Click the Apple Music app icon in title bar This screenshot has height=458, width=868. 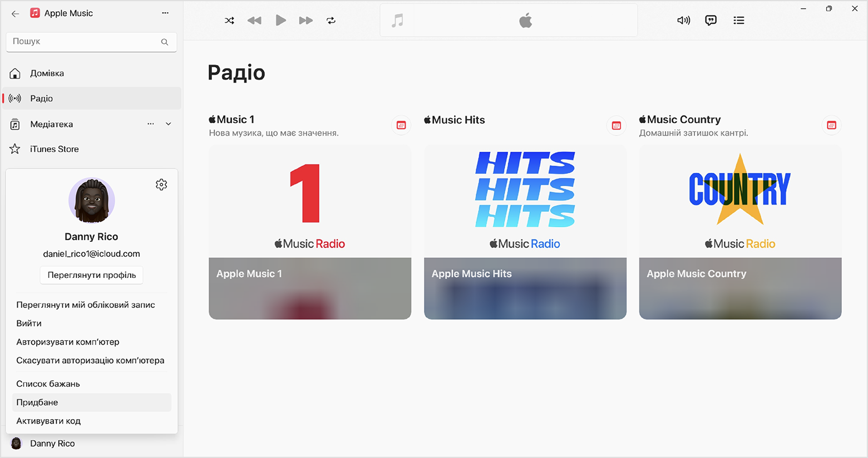coord(35,13)
